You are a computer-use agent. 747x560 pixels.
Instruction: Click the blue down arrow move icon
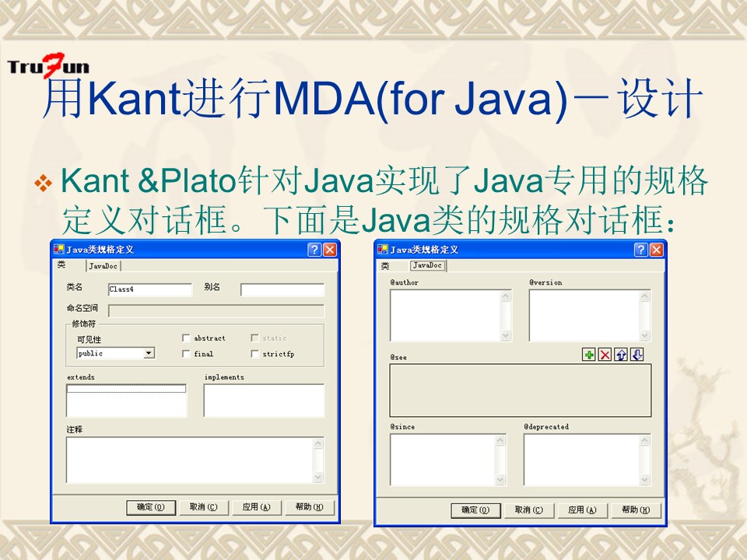637,355
